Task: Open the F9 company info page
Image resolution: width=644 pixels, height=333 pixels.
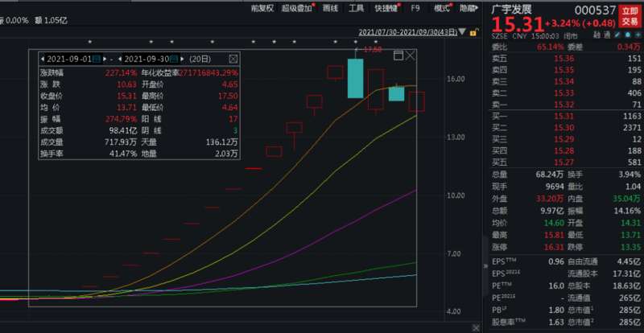Action: pyautogui.click(x=415, y=8)
